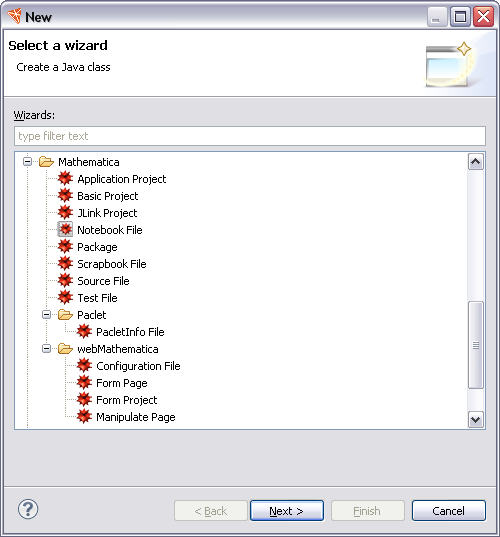Select the Package wizard entry
Image resolution: width=500 pixels, height=537 pixels.
coord(97,247)
